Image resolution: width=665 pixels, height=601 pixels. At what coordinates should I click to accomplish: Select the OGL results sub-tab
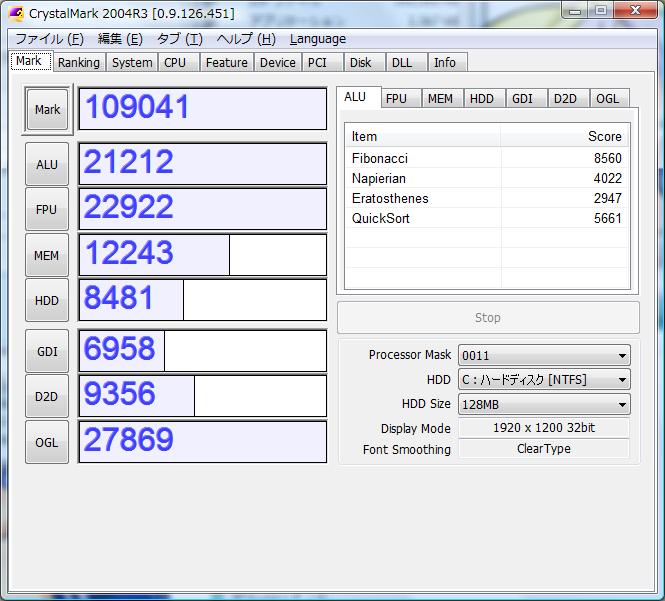click(x=609, y=98)
